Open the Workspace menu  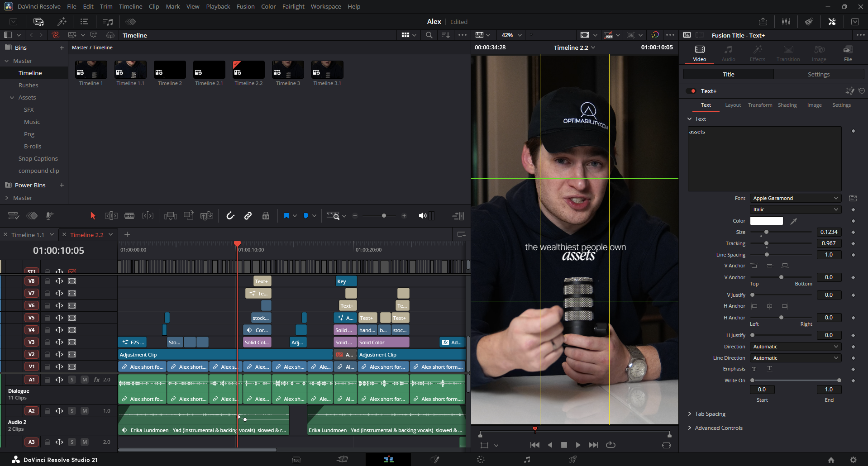pos(326,6)
